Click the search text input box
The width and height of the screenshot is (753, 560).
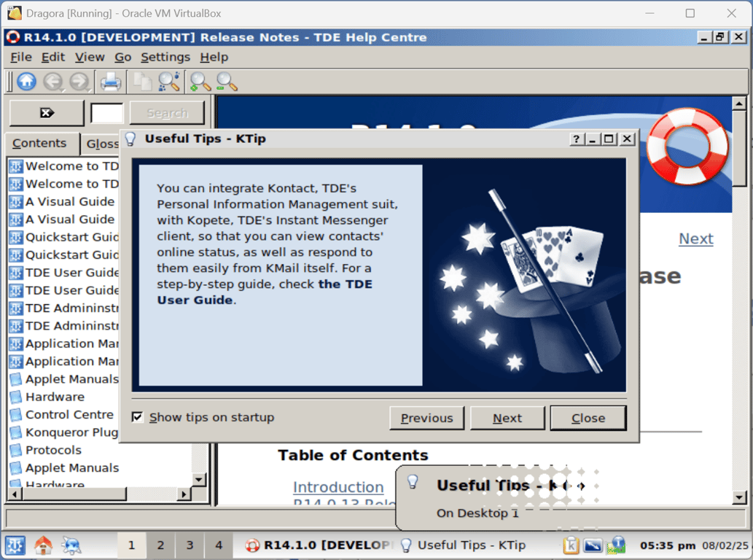(x=106, y=113)
